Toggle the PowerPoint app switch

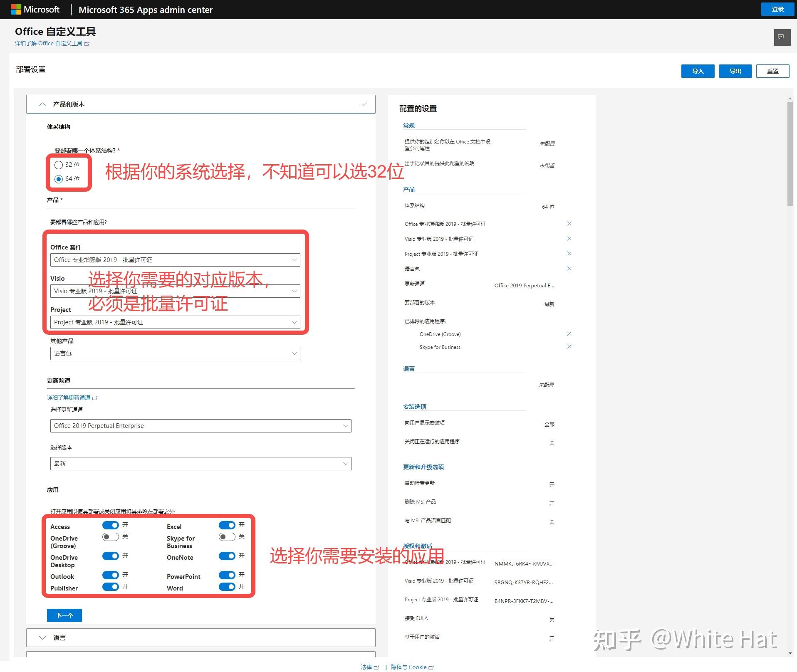coord(227,575)
